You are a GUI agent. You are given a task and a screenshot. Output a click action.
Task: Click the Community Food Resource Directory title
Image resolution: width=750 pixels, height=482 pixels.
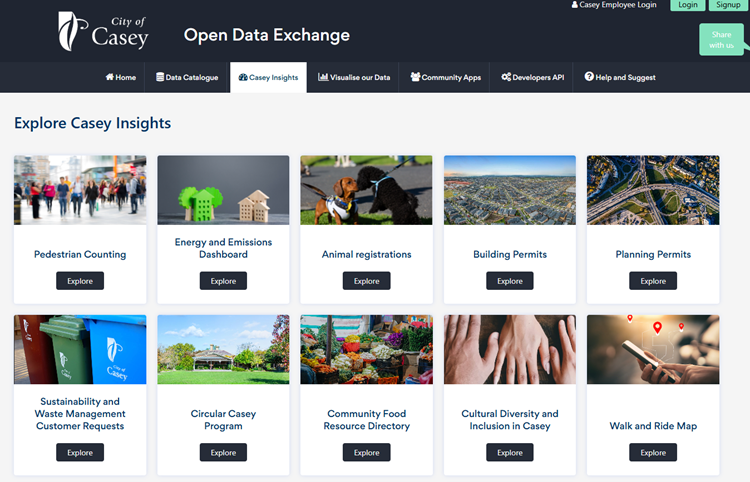pos(366,420)
